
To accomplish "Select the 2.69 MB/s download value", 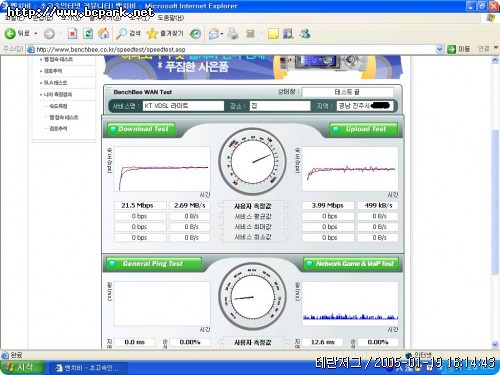I will point(190,205).
